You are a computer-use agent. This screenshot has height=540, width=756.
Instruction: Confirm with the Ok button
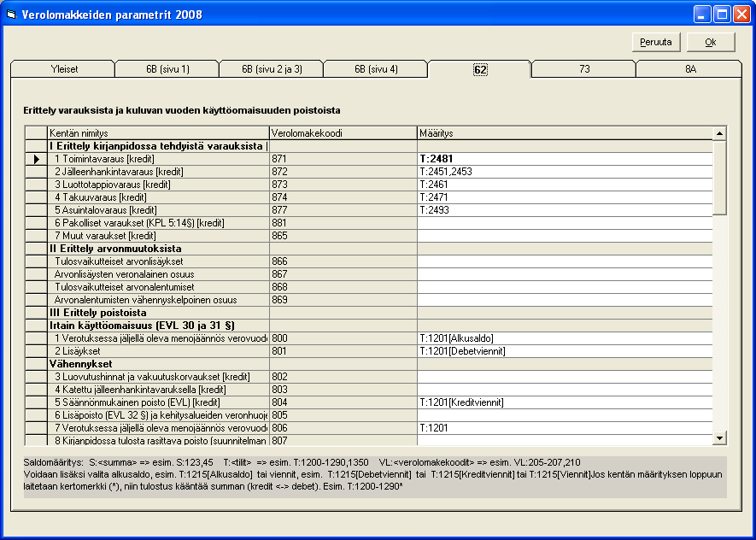click(x=711, y=42)
